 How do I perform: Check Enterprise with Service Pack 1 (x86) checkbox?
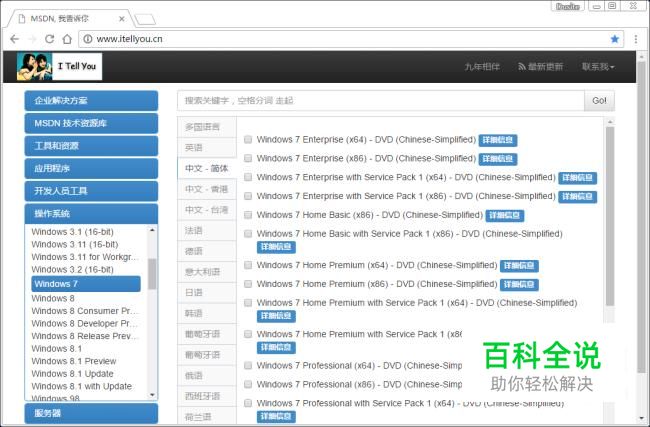point(248,196)
